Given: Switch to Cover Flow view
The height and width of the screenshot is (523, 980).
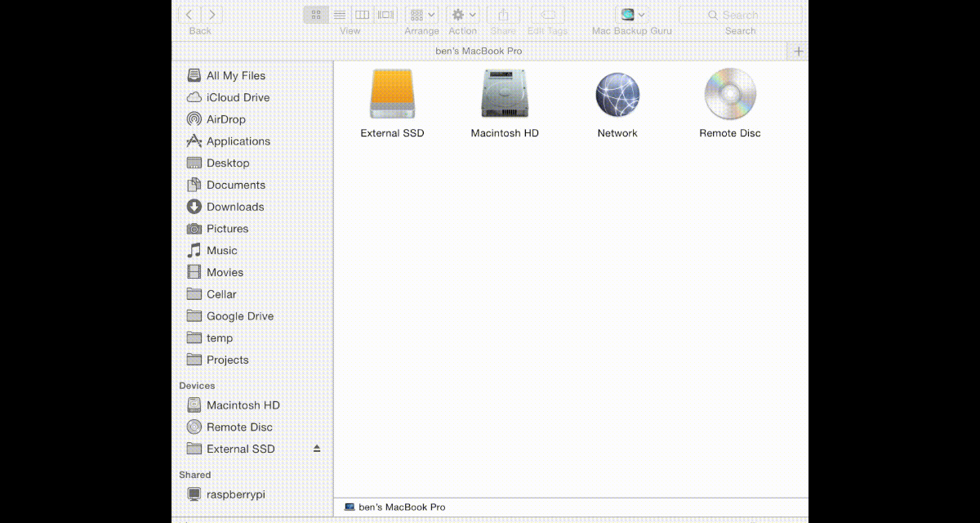Looking at the screenshot, I should pyautogui.click(x=385, y=15).
